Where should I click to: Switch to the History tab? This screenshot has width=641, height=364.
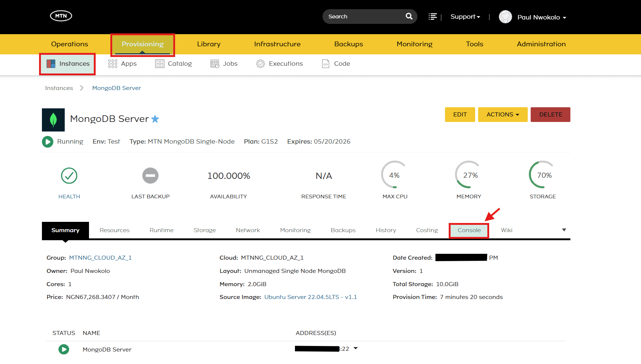coord(386,230)
